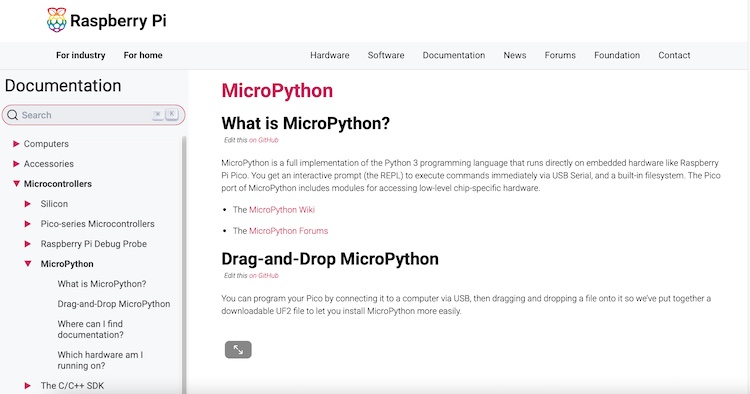This screenshot has width=750, height=394.
Task: Click the Raspberry Pi logo icon
Action: (56, 20)
